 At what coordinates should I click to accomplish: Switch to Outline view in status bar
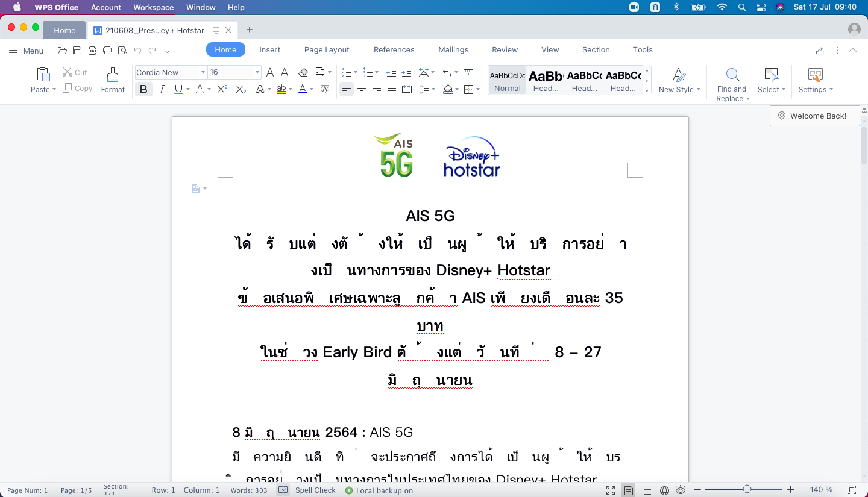(x=647, y=490)
